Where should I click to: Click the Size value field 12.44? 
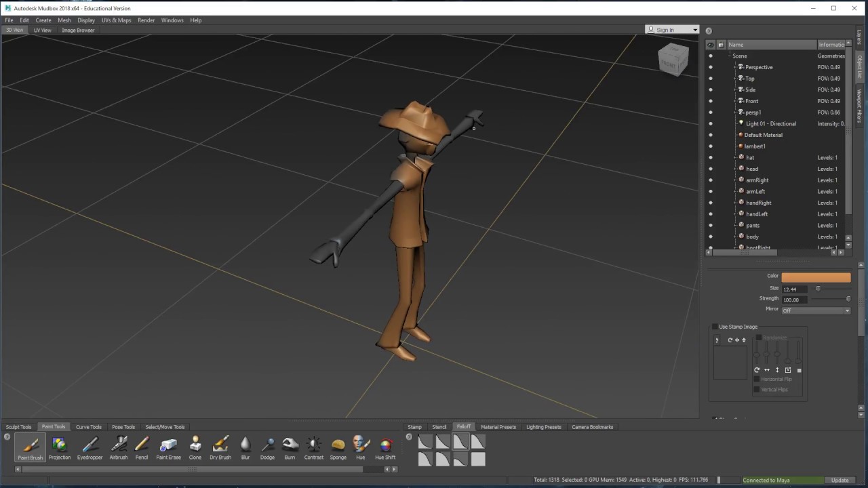(794, 289)
